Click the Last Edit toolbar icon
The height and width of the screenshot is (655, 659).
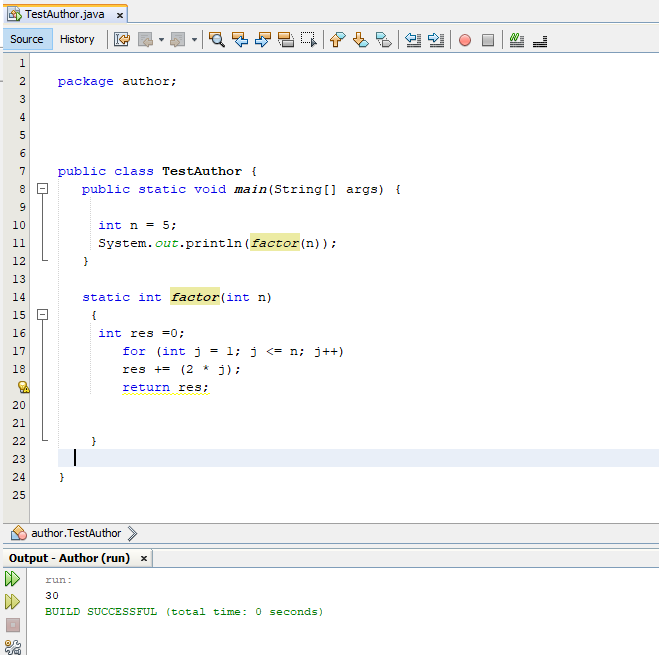tap(122, 40)
